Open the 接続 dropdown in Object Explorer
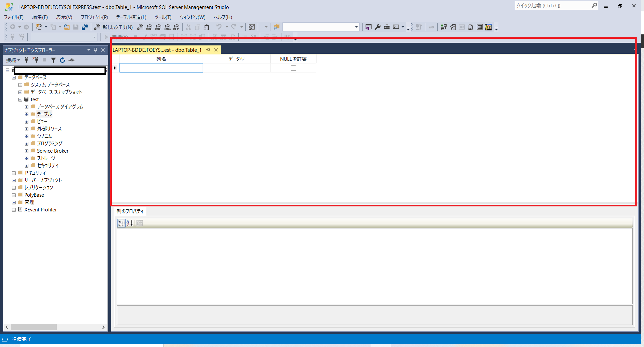Image resolution: width=644 pixels, height=347 pixels. click(x=13, y=60)
